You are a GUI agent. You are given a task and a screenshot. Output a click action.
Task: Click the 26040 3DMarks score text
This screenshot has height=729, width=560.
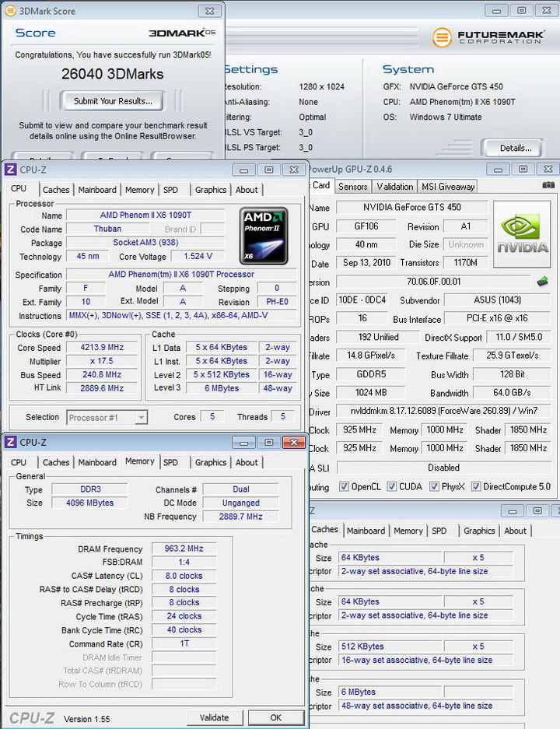point(113,74)
